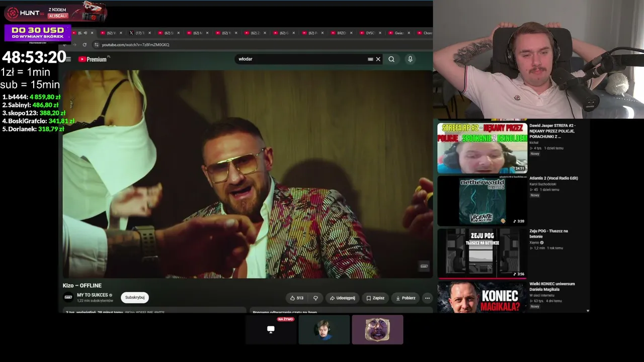Screen dimensions: 644x362
Task: Select the participant tile with purple background
Action: 377,330
